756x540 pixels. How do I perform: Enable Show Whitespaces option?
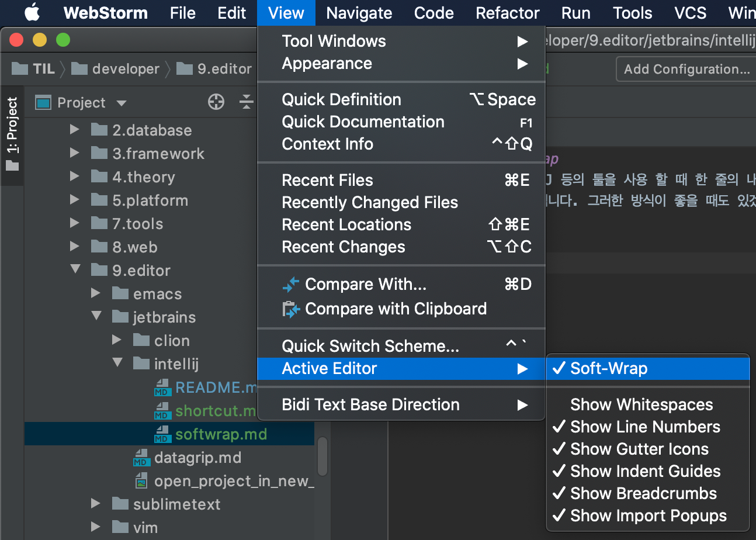(648, 404)
